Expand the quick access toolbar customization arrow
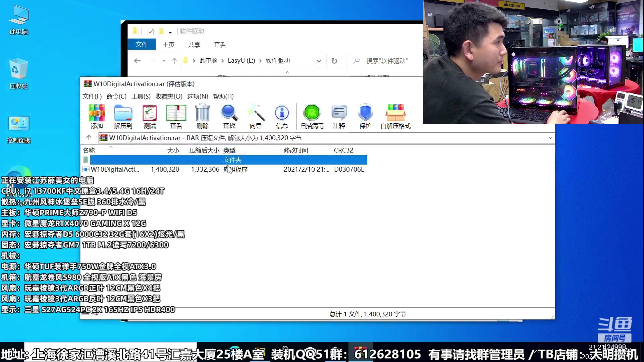 click(171, 31)
